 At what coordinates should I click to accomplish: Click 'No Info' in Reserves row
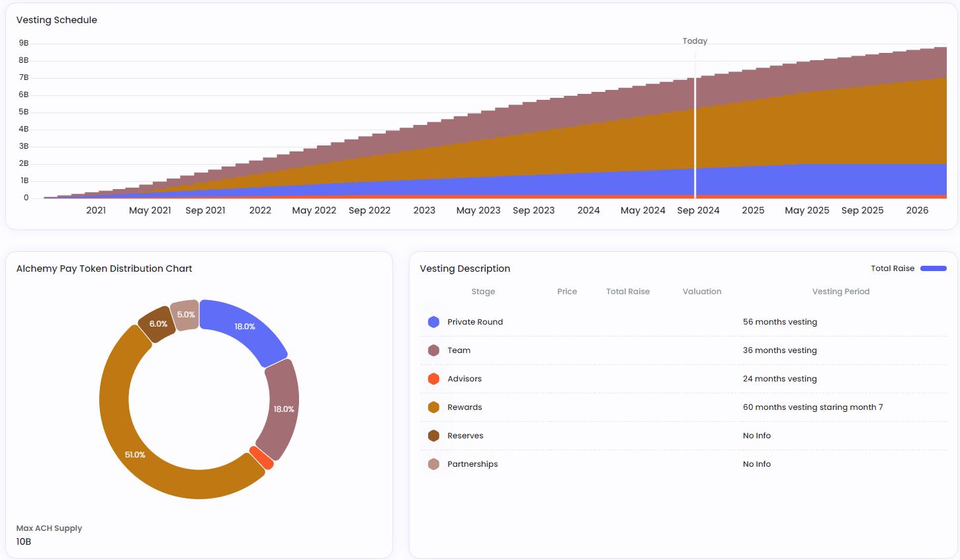[757, 436]
